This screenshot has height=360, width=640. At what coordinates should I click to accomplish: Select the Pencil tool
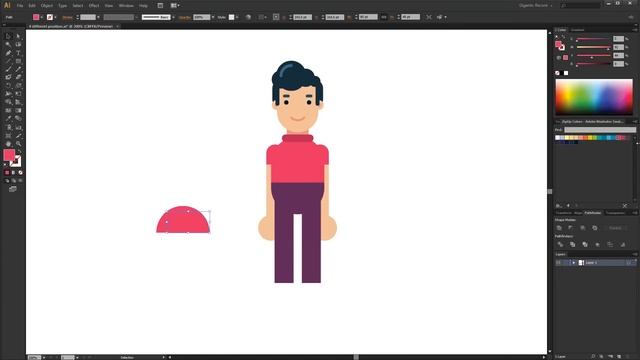(x=18, y=69)
